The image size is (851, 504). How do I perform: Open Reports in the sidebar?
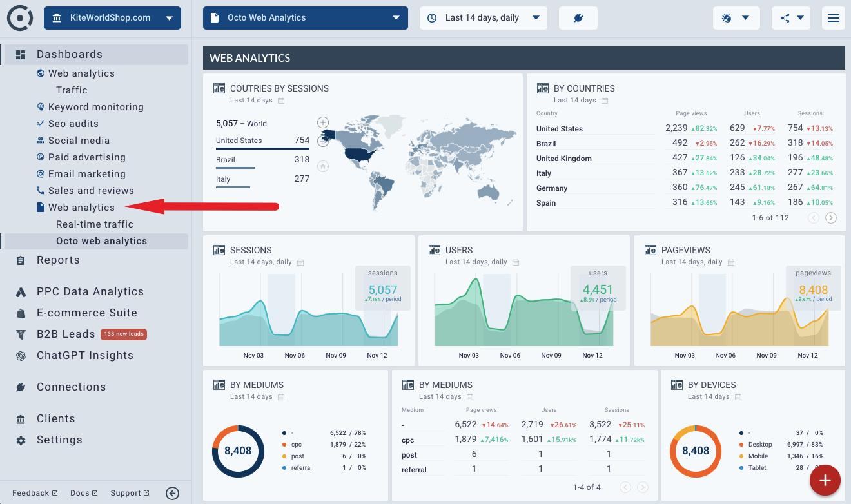[x=58, y=260]
